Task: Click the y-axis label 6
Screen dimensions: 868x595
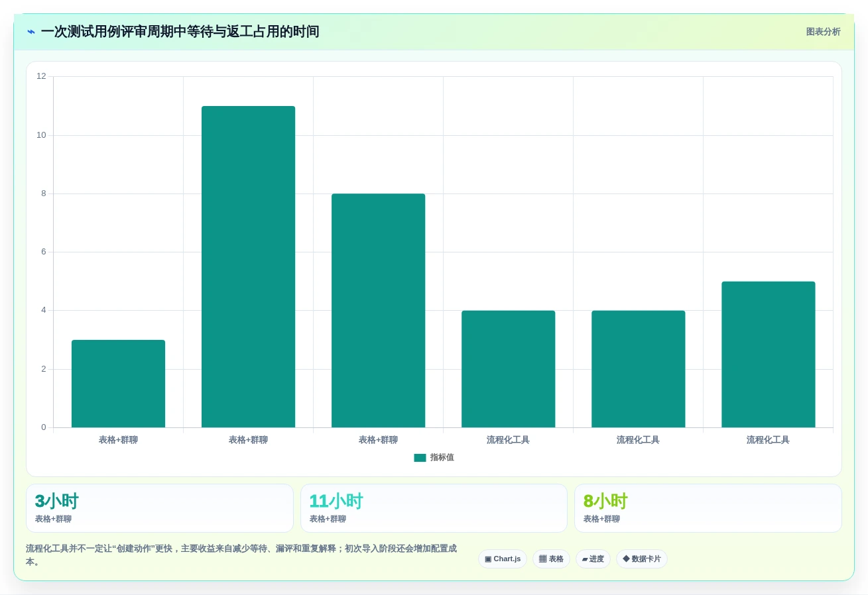Action: (x=44, y=252)
